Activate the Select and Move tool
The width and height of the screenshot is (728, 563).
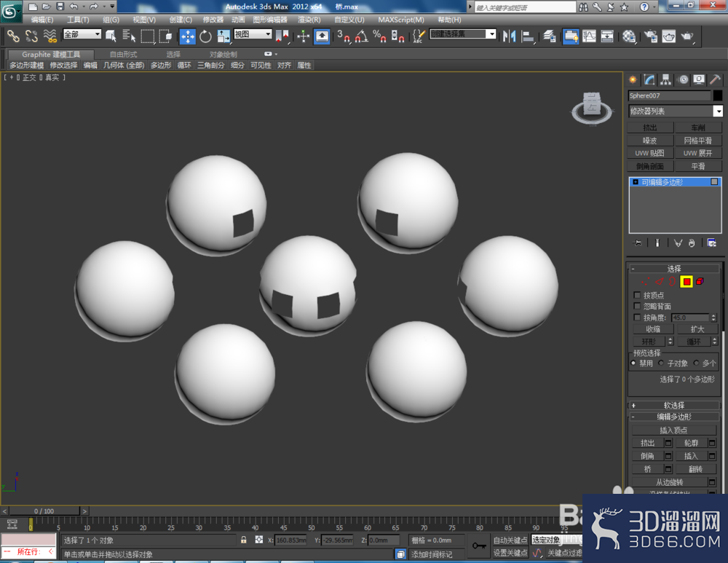(x=188, y=36)
